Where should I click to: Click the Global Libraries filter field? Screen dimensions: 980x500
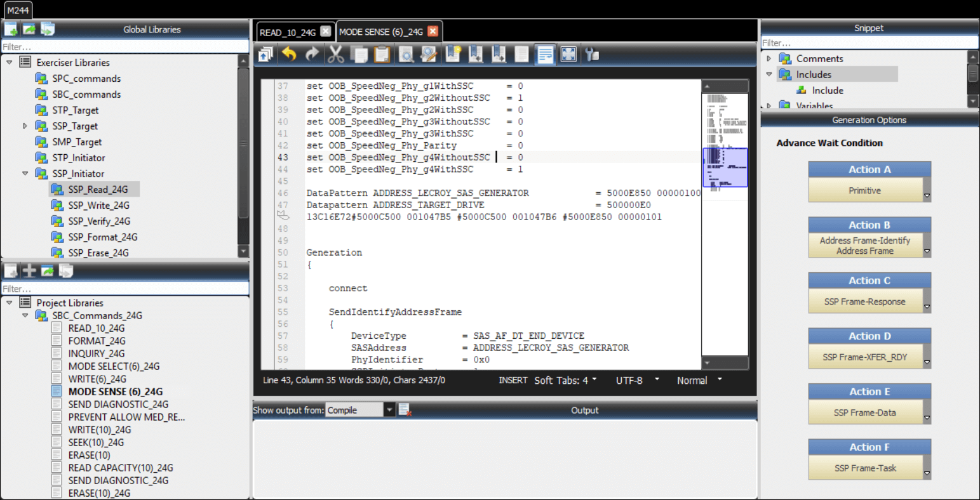click(x=124, y=47)
